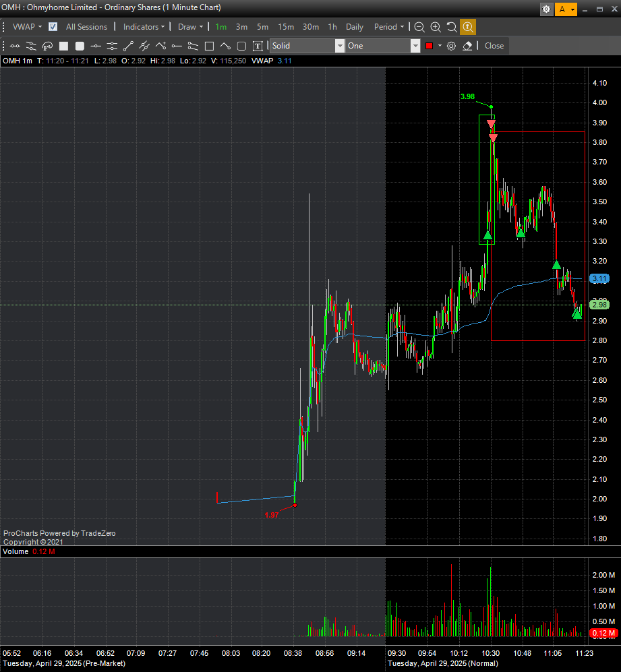Viewport: 621px width, 672px height.
Task: Click the red drawing color swatch
Action: (x=429, y=46)
